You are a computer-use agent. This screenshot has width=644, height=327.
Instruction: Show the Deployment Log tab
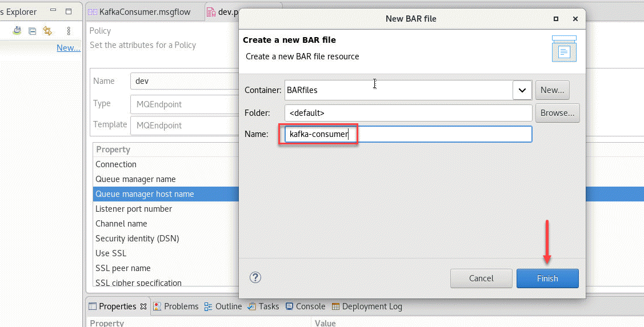[367, 306]
